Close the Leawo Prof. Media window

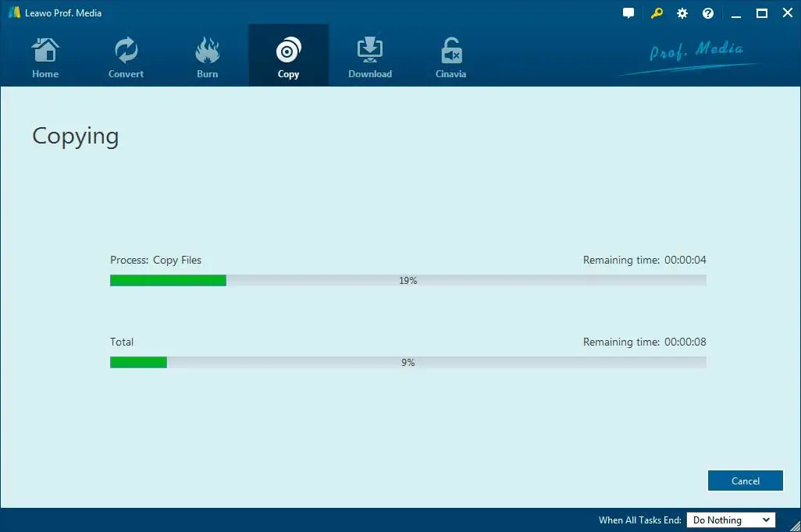pos(787,12)
